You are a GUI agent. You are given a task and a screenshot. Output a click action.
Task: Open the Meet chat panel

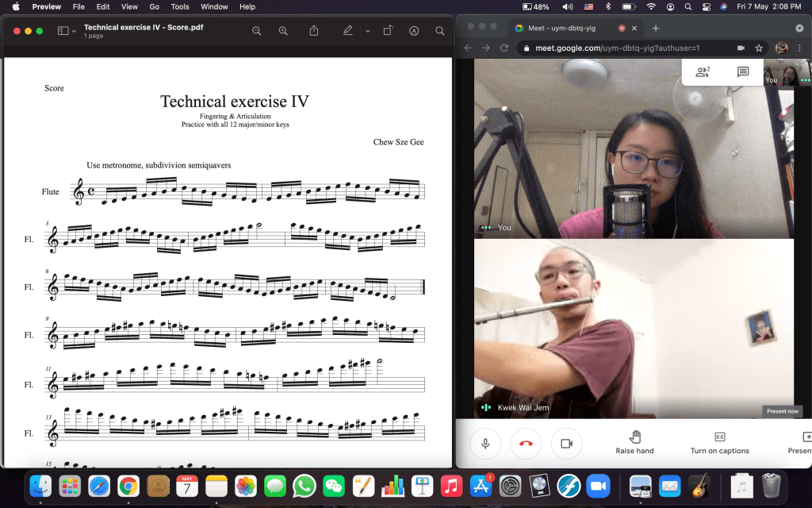click(x=743, y=72)
